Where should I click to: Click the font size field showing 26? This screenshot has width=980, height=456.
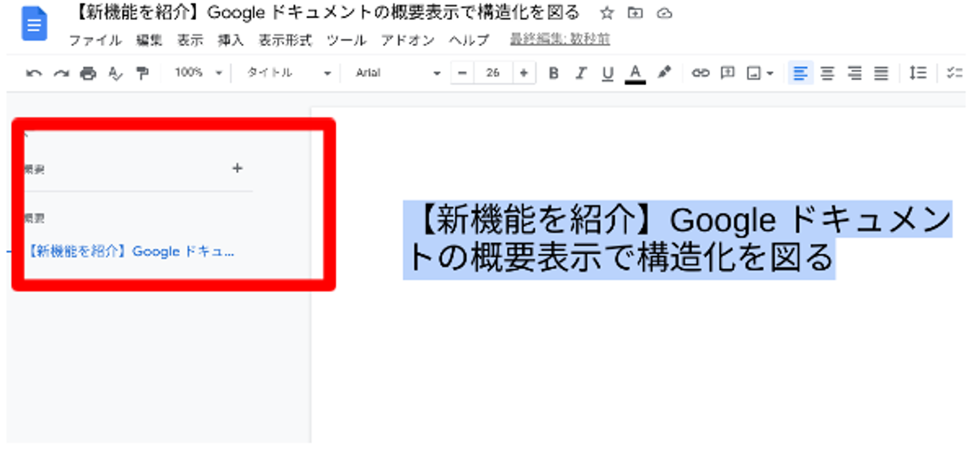point(493,73)
